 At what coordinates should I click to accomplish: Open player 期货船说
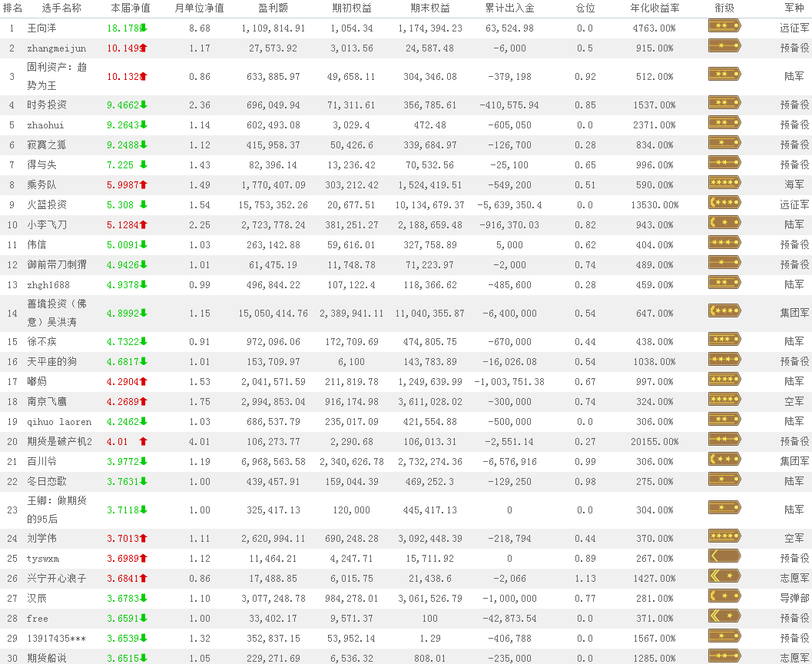pyautogui.click(x=47, y=659)
